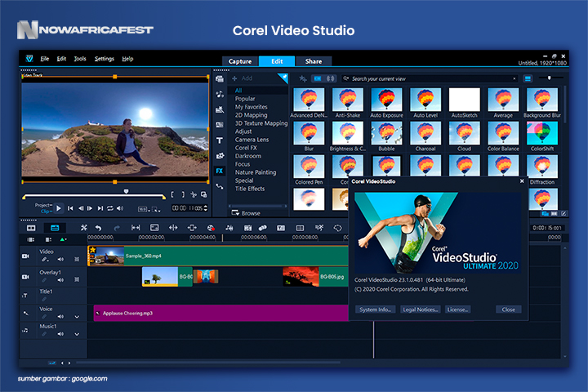Click the timeline horizontal scrollbar
Viewport: 588px width, 392px height.
click(208, 363)
